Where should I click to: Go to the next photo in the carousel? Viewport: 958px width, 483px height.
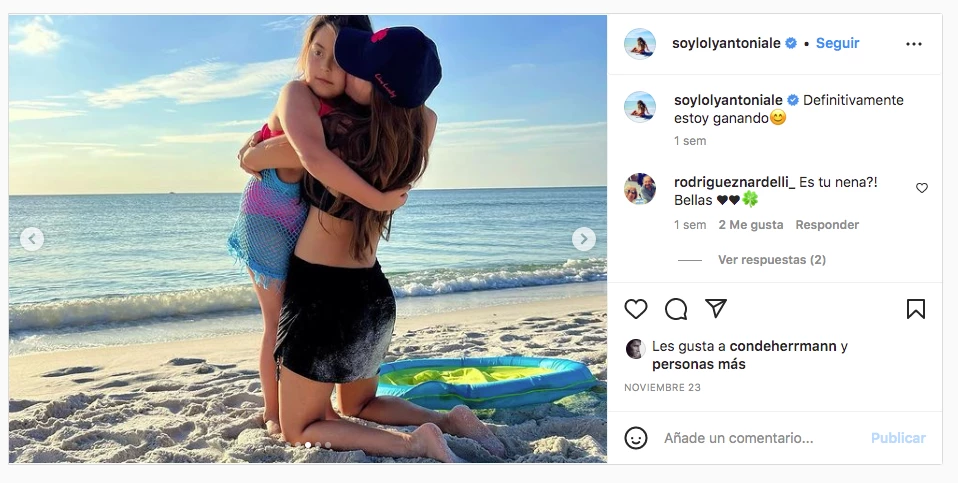click(x=584, y=239)
